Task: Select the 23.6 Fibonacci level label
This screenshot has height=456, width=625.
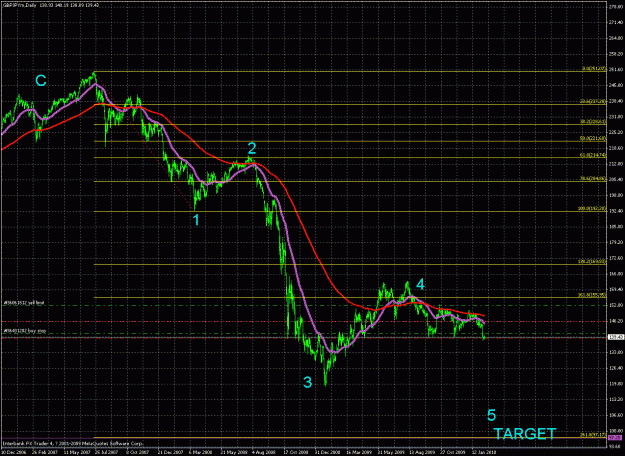Action: pos(594,102)
